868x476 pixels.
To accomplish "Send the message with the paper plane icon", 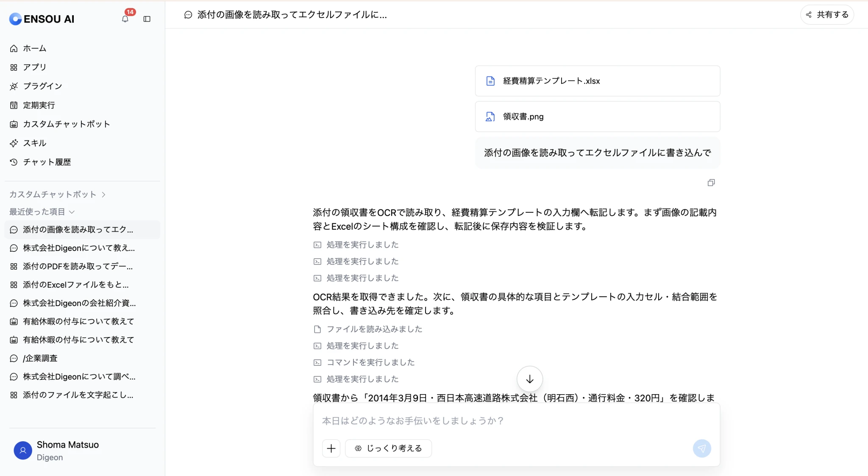I will (702, 448).
